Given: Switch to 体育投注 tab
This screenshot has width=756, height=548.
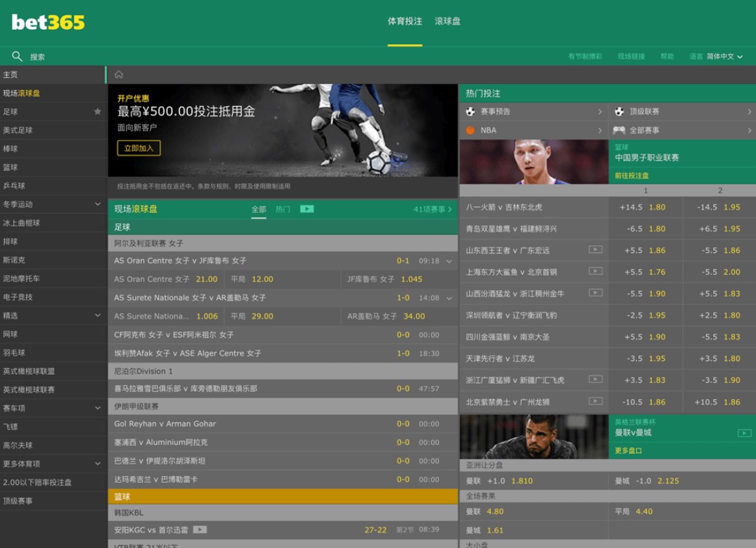Looking at the screenshot, I should click(x=405, y=21).
